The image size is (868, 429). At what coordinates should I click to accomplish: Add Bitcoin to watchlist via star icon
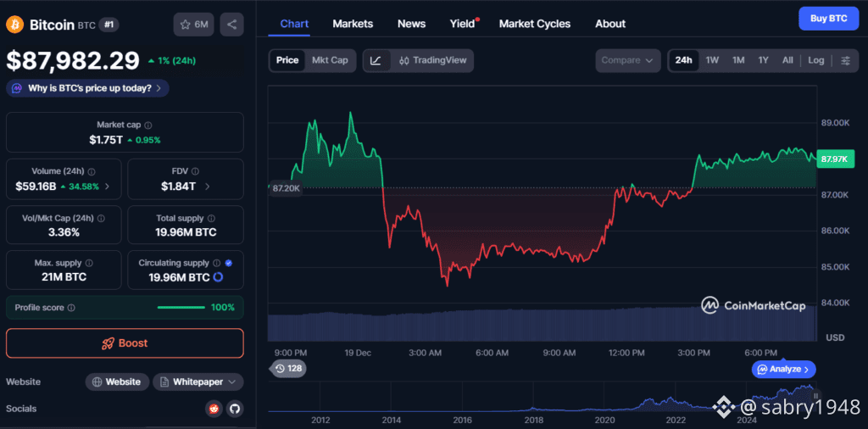pyautogui.click(x=194, y=25)
